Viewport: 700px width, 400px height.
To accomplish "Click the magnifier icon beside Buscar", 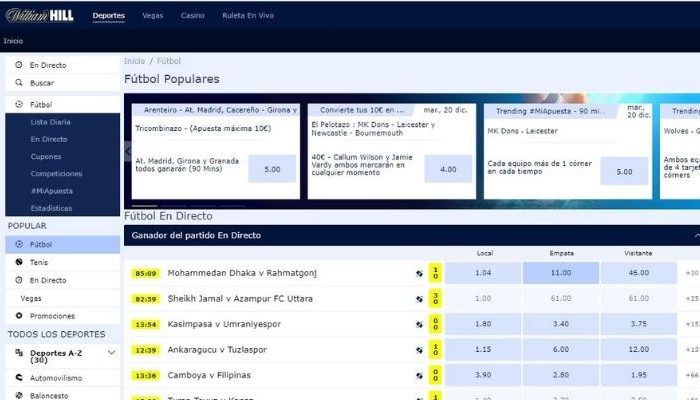I will coord(19,83).
